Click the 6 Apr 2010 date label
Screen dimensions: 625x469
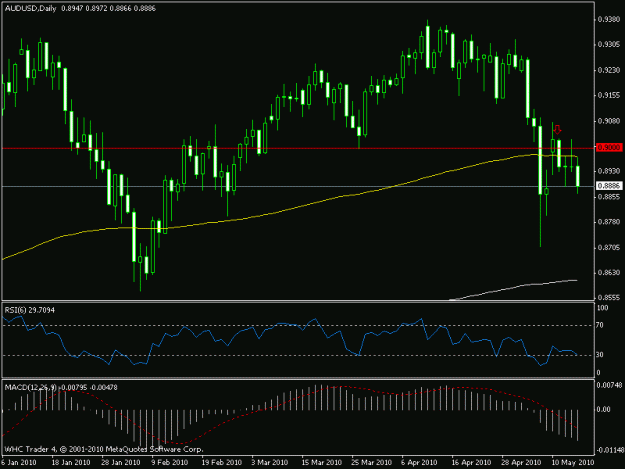[419, 463]
